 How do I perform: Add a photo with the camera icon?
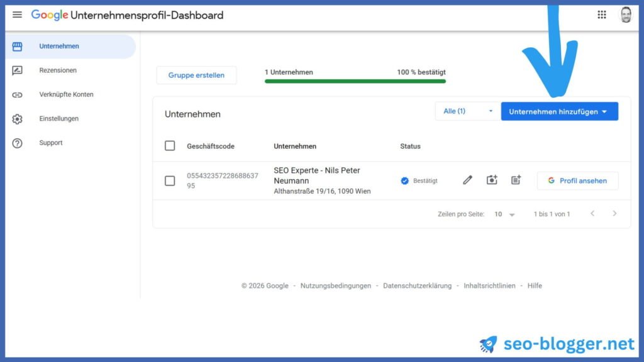tap(492, 180)
